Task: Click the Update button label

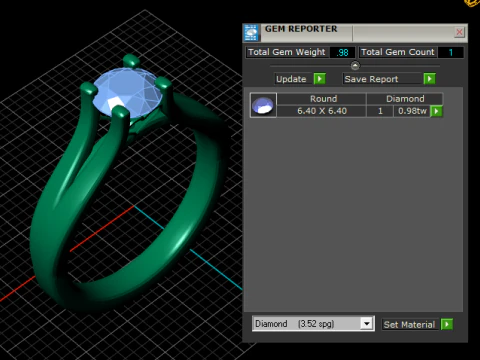Action: tap(291, 79)
